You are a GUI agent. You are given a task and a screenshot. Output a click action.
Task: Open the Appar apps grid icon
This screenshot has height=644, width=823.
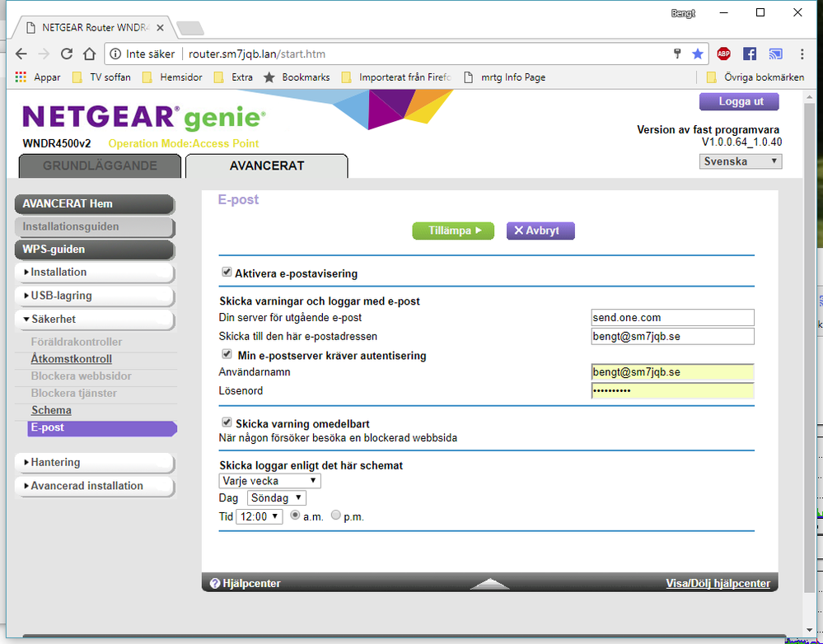(x=21, y=77)
